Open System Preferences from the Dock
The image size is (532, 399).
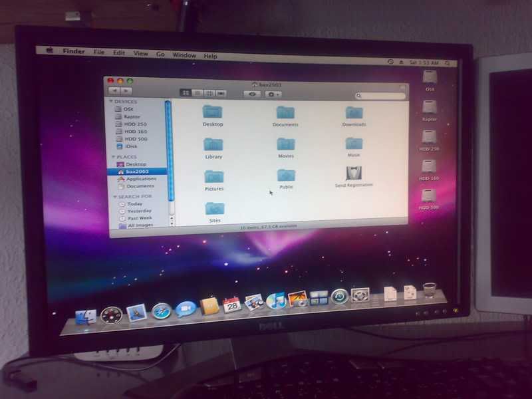click(360, 295)
